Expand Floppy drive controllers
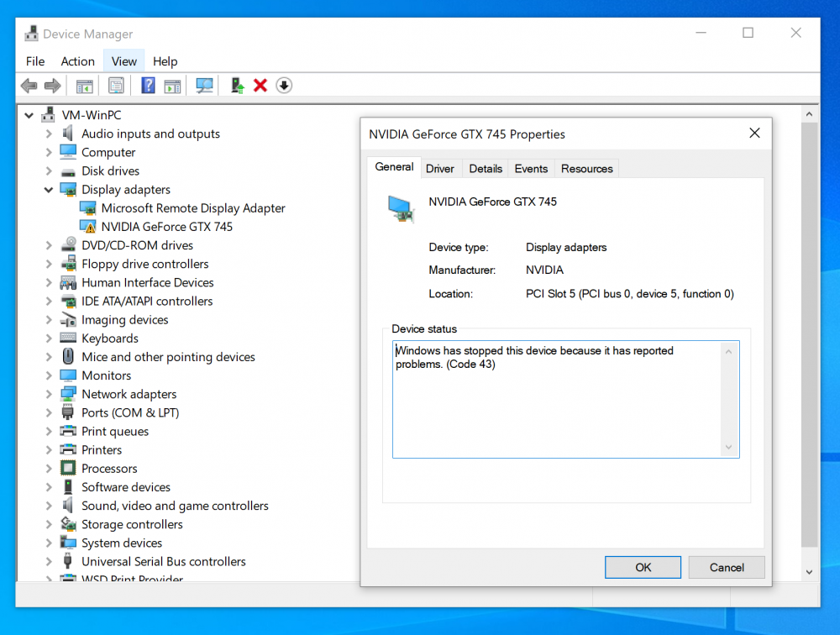The width and height of the screenshot is (840, 635). [x=49, y=264]
